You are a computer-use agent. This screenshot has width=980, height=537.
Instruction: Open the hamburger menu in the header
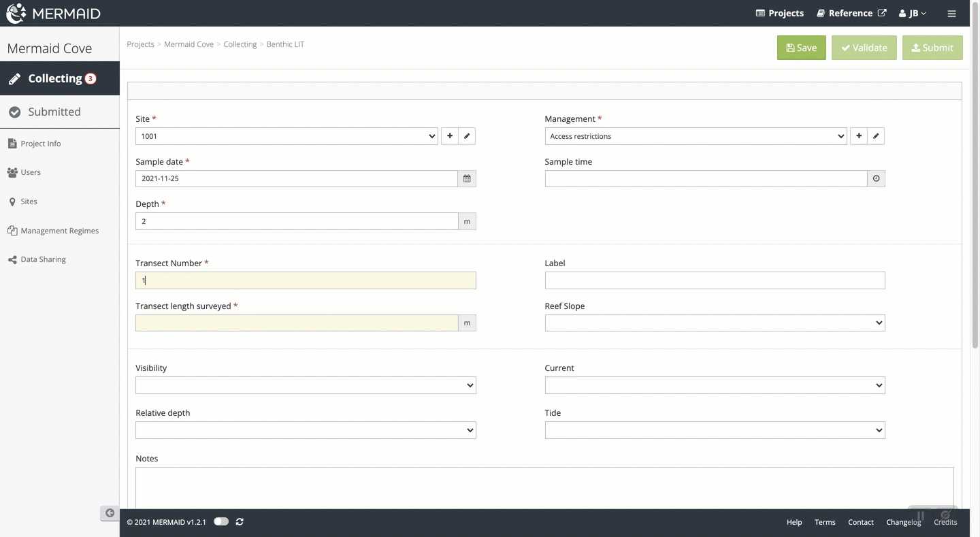pyautogui.click(x=951, y=14)
